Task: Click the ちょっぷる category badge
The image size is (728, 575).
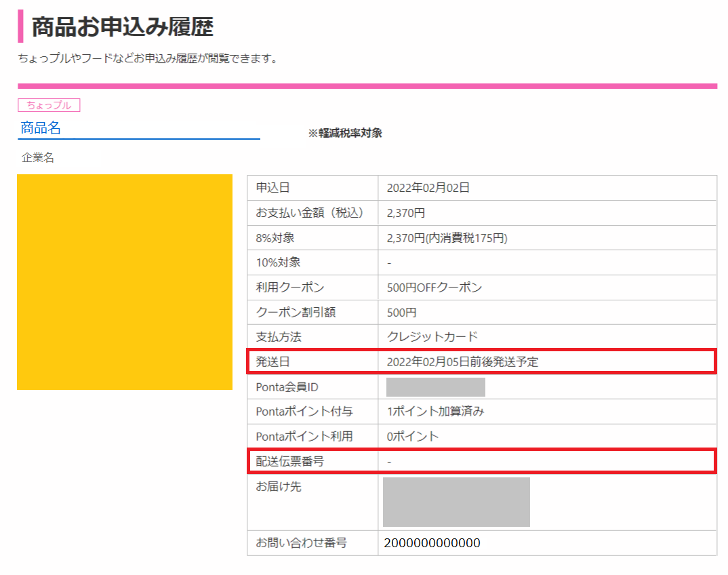Action: [48, 105]
